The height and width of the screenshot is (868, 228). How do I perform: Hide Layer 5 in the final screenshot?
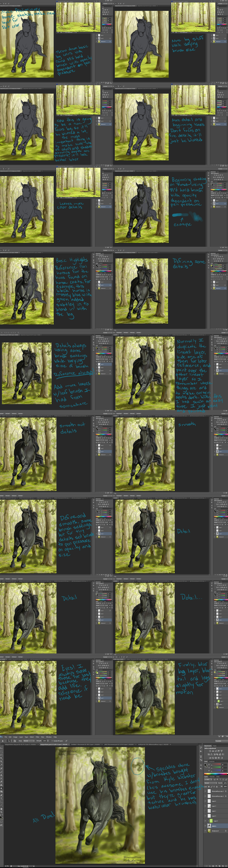coord(205,821)
